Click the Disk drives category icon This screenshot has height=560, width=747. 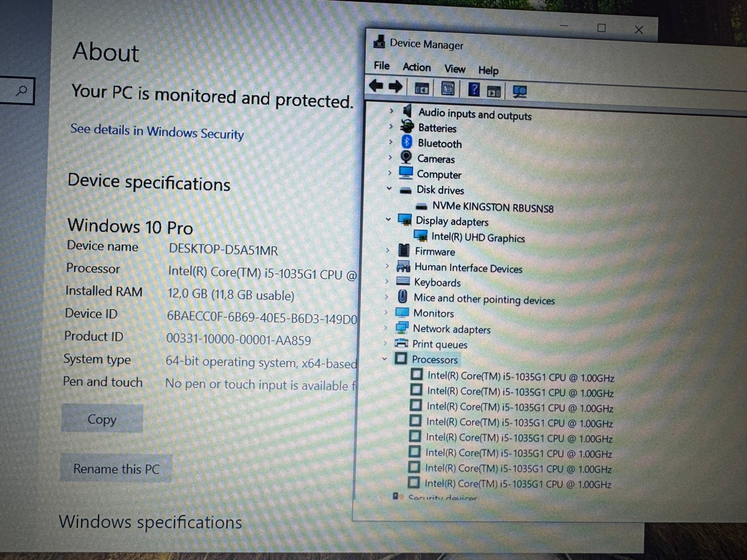(x=405, y=190)
